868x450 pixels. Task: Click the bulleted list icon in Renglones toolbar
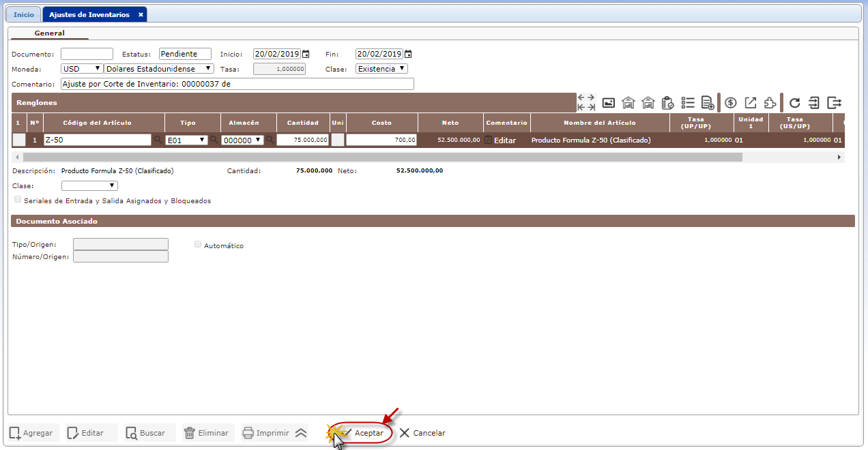(x=688, y=103)
